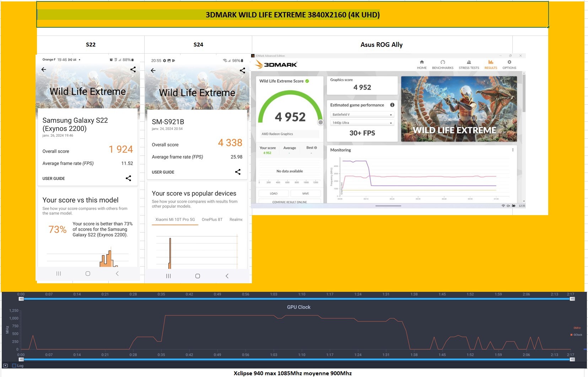Click the left handle of the upper GPU Clock range slider
The image size is (588, 377).
pos(21,299)
